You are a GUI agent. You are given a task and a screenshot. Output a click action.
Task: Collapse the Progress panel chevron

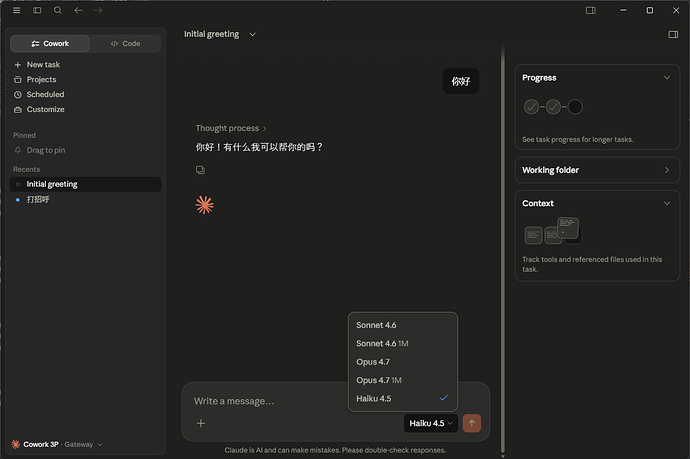[667, 77]
